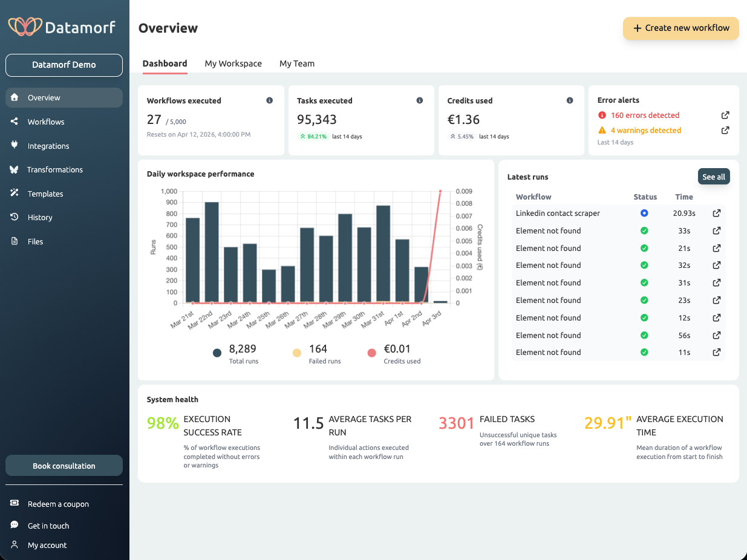Click the red error alert icon

[x=602, y=115]
